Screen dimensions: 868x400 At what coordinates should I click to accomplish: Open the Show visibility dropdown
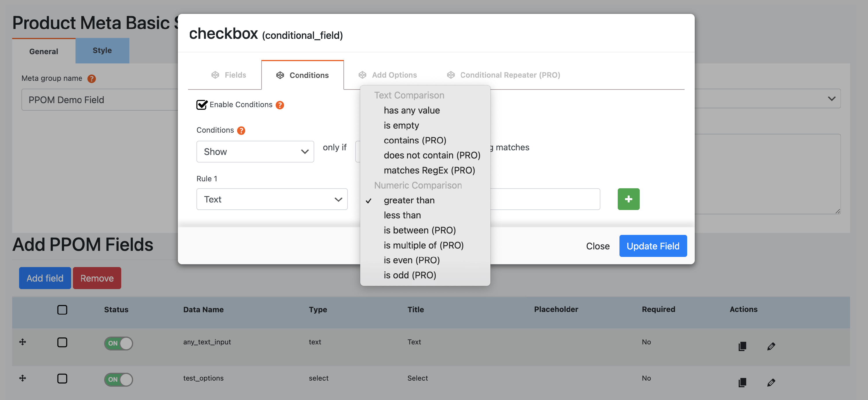click(255, 151)
